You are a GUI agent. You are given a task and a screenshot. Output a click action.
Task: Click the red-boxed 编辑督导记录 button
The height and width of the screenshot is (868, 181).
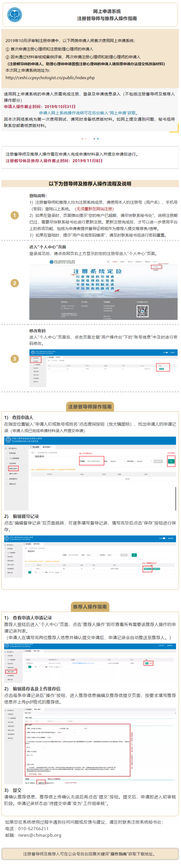147,569
